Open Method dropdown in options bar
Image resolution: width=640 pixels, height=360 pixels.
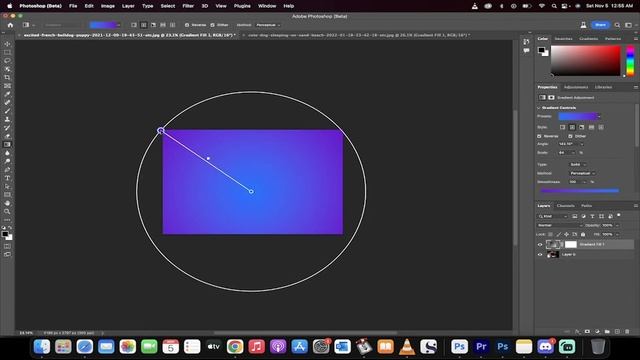point(268,25)
